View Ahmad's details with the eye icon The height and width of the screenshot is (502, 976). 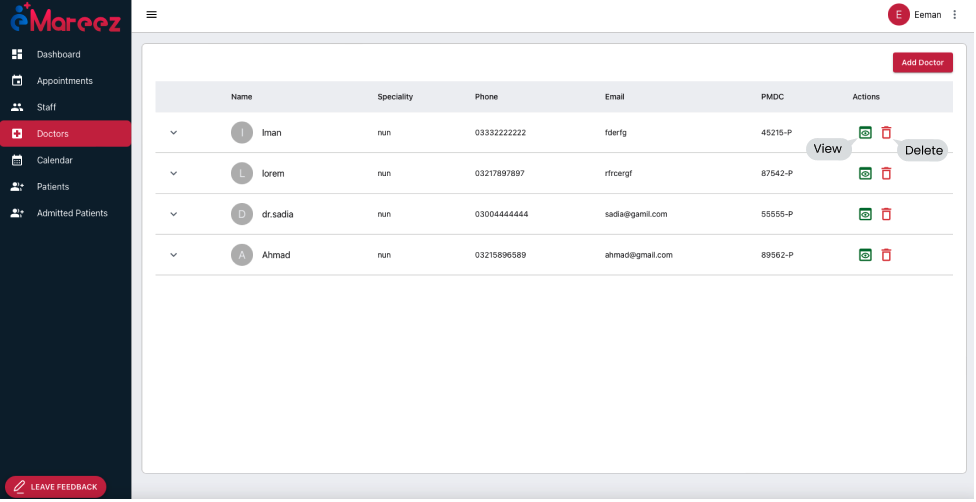(x=865, y=255)
